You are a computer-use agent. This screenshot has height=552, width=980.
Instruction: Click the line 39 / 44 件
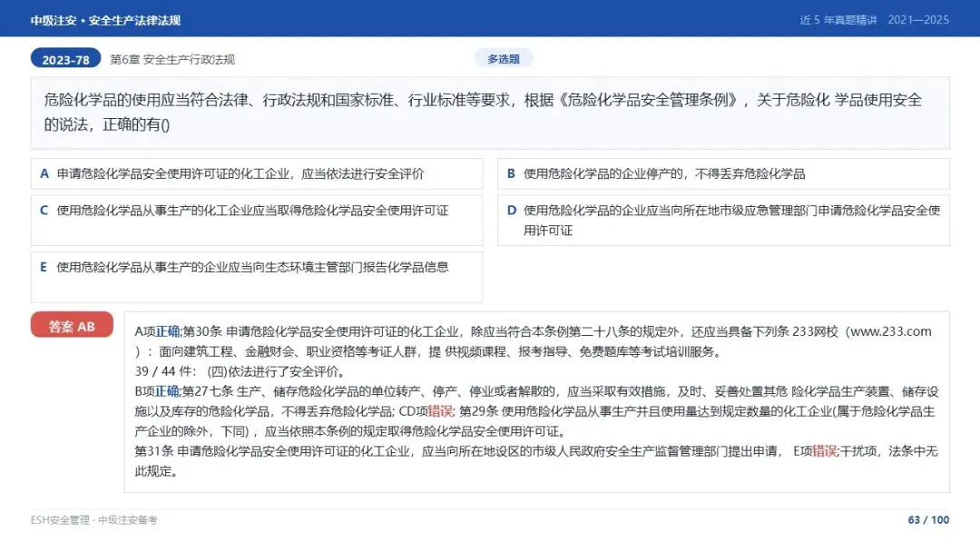point(240,371)
